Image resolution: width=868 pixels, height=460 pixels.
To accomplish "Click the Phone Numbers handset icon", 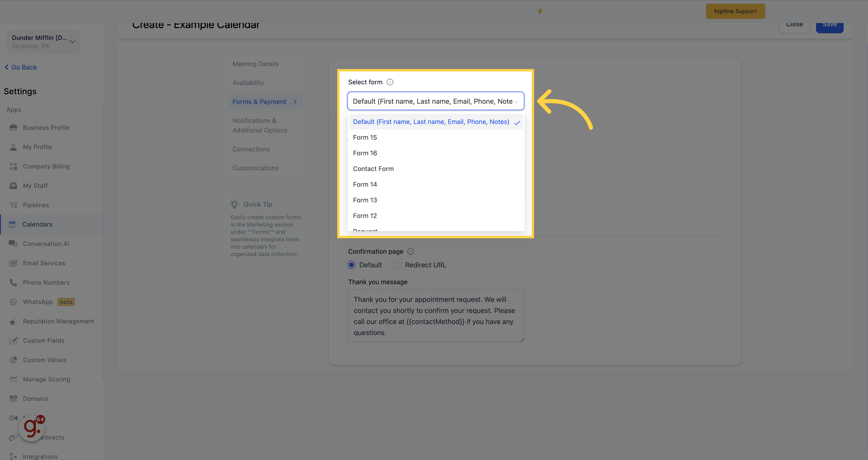I will pyautogui.click(x=13, y=282).
